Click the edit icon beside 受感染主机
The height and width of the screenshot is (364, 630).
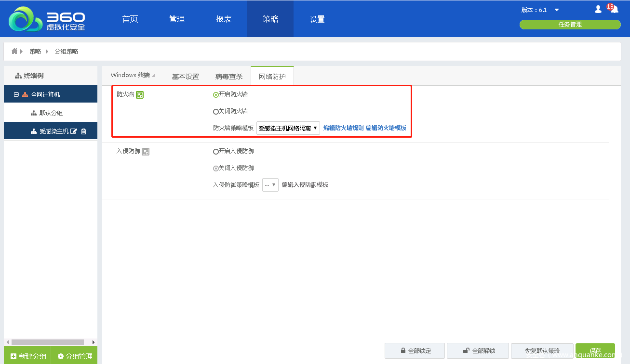(74, 131)
